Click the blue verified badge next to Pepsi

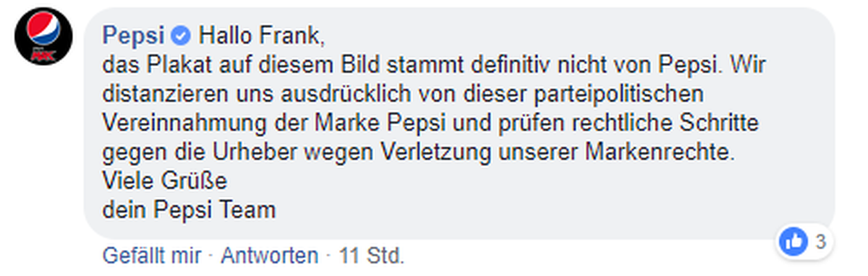click(x=182, y=34)
